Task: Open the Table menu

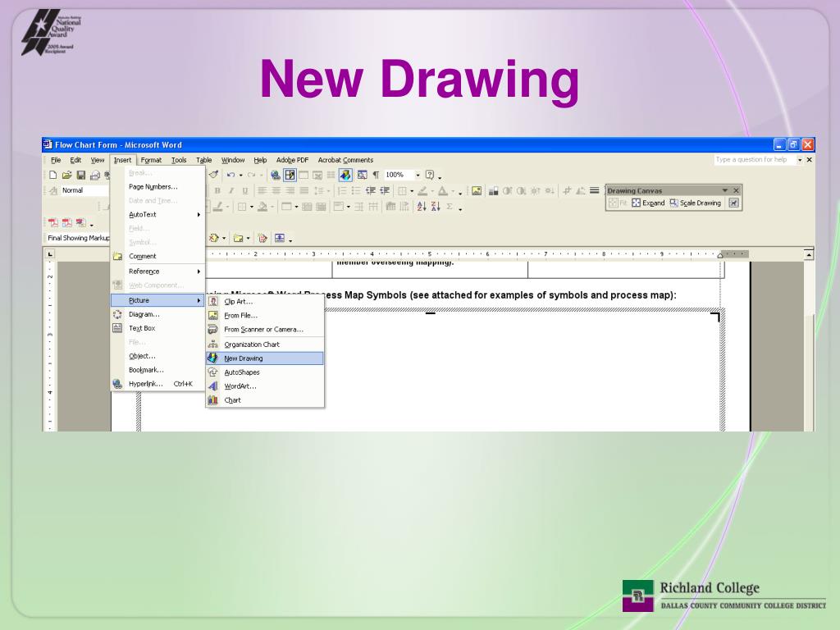Action: (x=203, y=160)
